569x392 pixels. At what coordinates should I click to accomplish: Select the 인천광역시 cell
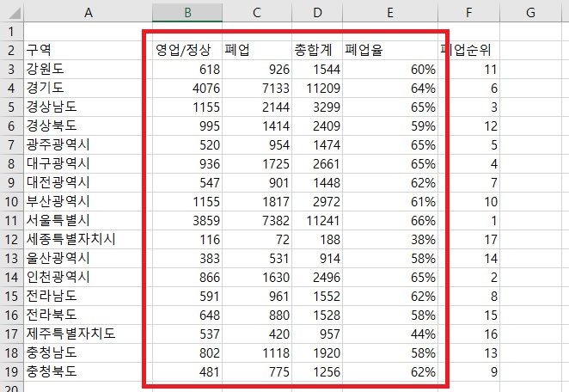coord(89,277)
